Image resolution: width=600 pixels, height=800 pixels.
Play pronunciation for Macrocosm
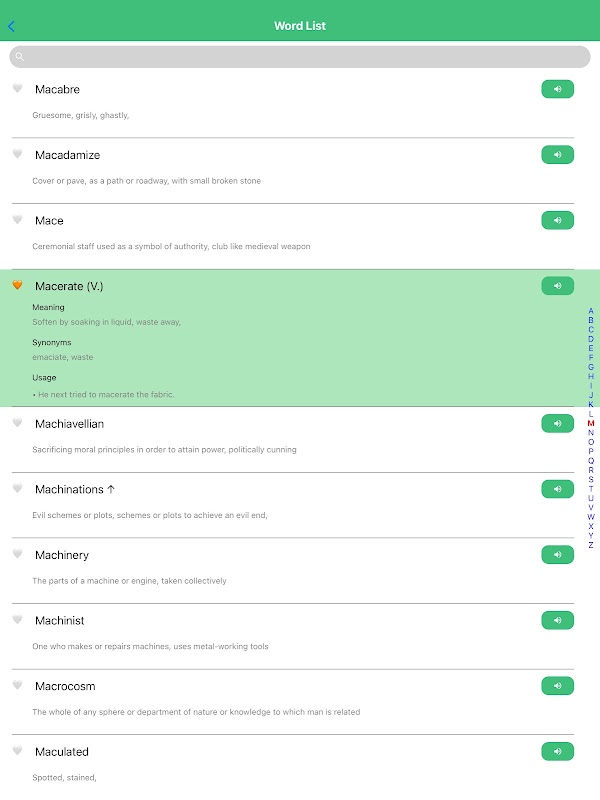(x=557, y=686)
